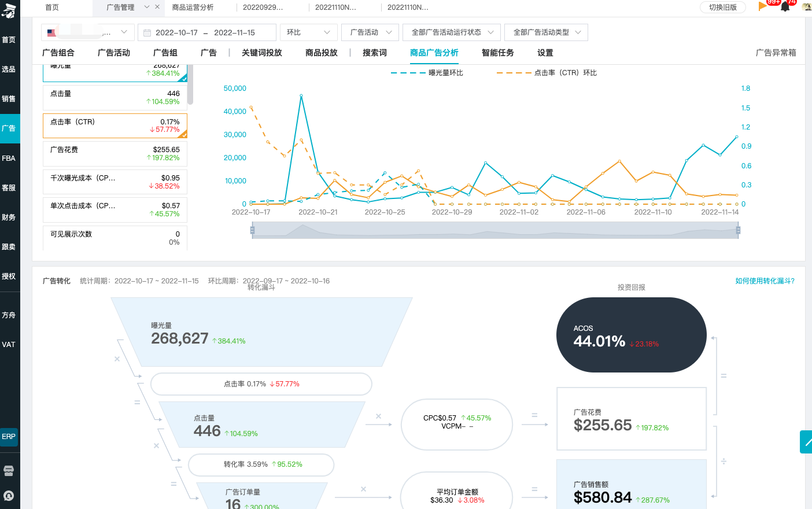This screenshot has width=812, height=509.
Task: Open 选品 in the left sidebar
Action: pyautogui.click(x=9, y=69)
